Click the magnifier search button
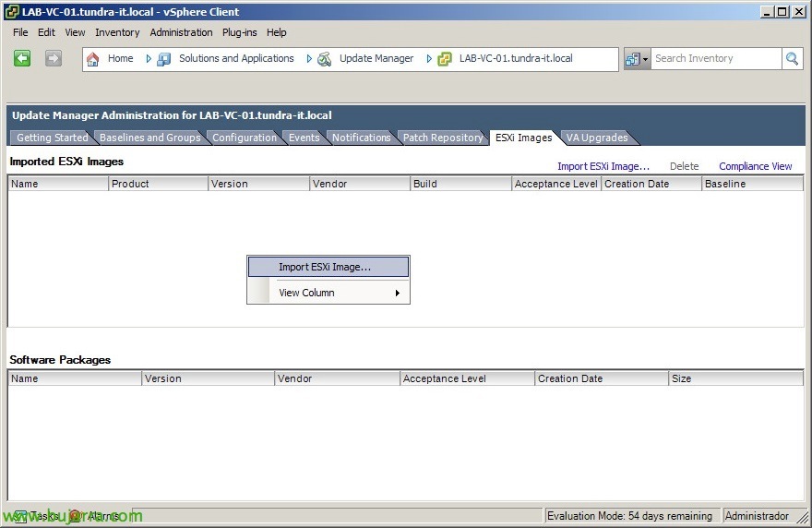 pyautogui.click(x=792, y=58)
